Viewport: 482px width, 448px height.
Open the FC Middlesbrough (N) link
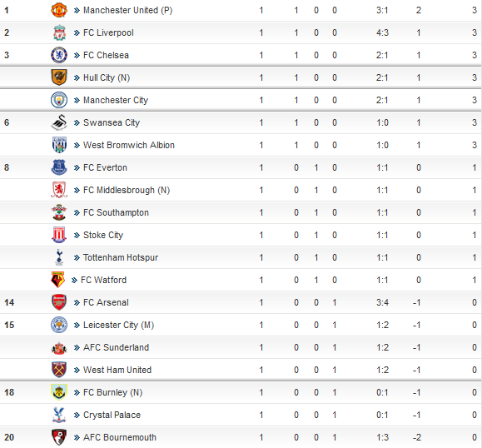[127, 190]
